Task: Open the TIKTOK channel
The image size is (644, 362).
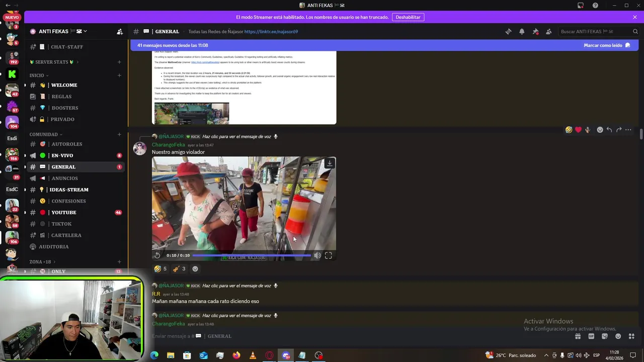Action: [75, 224]
